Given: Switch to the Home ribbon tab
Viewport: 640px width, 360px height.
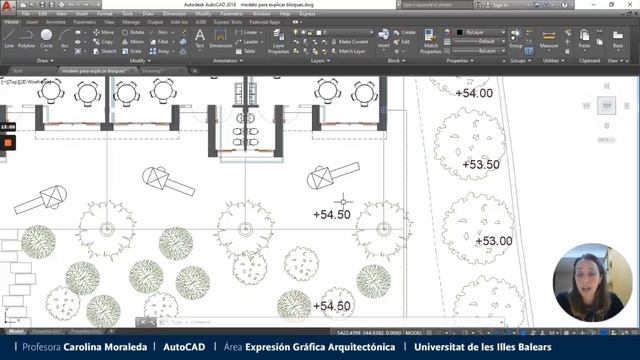Looking at the screenshot, I should click(11, 22).
